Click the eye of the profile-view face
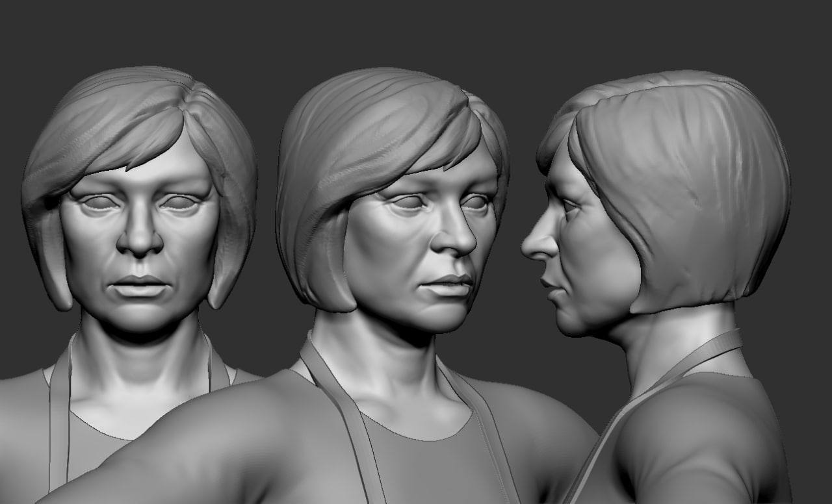 [569, 207]
